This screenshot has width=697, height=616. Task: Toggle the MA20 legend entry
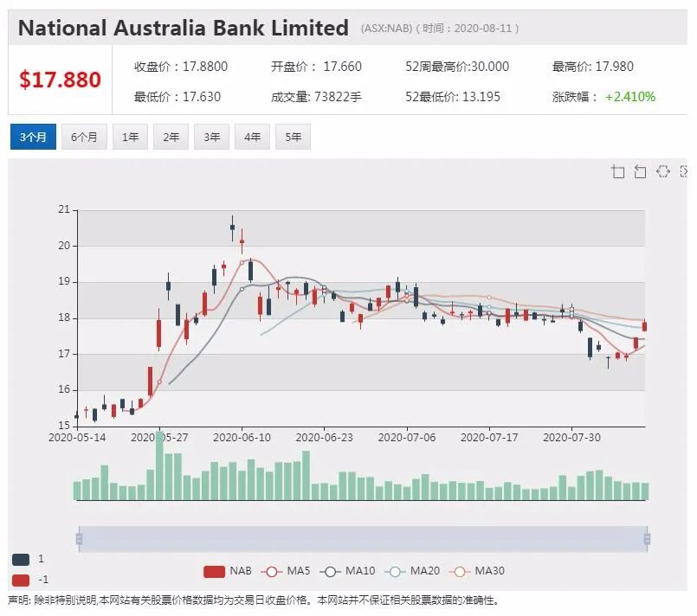412,571
